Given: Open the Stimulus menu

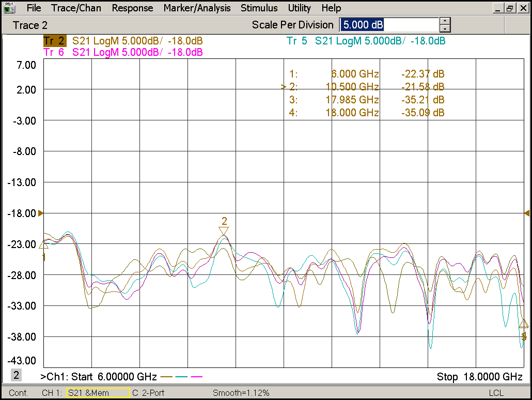Looking at the screenshot, I should [259, 8].
